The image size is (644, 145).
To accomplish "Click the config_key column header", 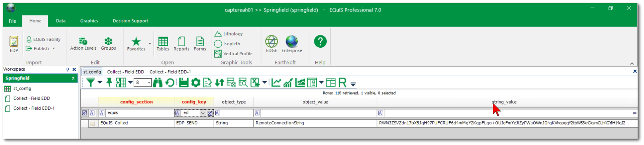I will coord(194,102).
